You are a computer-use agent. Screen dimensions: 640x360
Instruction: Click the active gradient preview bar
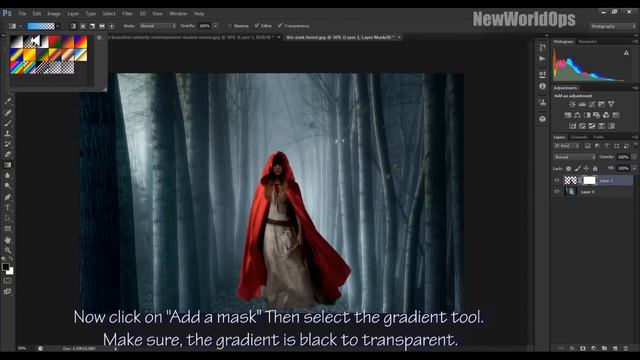point(41,26)
